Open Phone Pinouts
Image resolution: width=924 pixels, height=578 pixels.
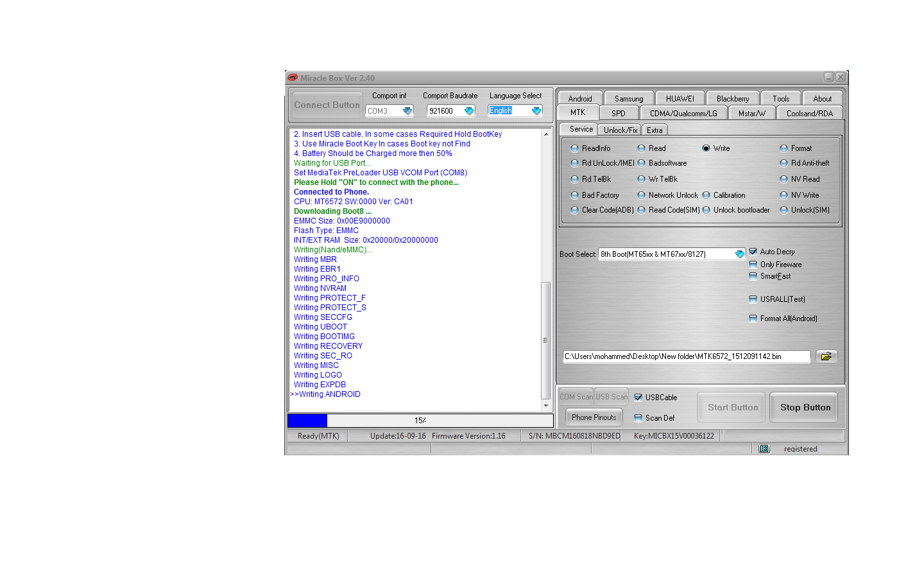pos(594,417)
